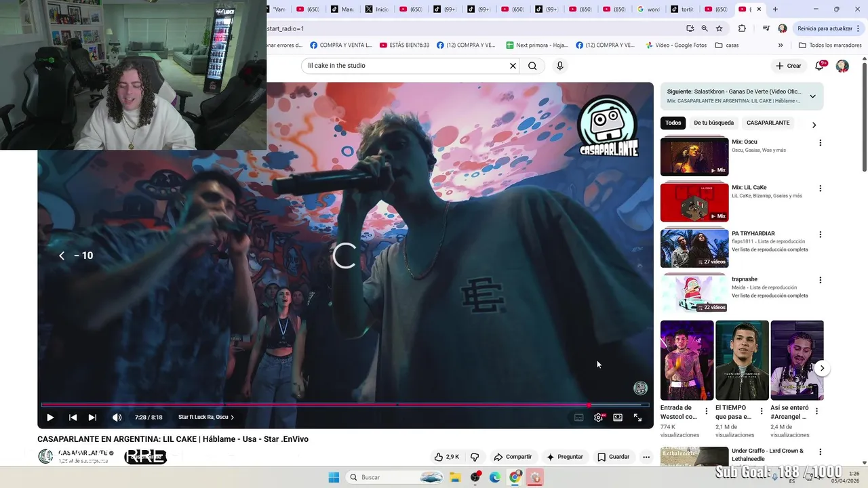Toggle subtitles in the player
This screenshot has width=868, height=488.
(x=578, y=418)
